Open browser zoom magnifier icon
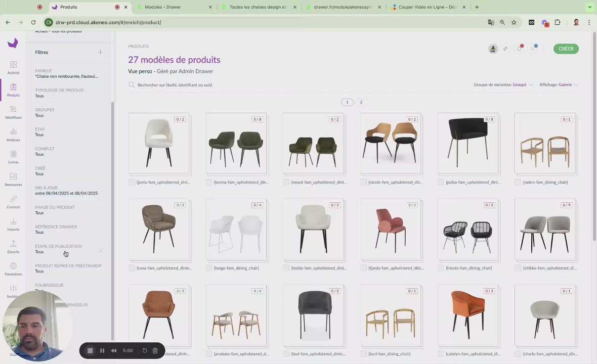 point(502,22)
